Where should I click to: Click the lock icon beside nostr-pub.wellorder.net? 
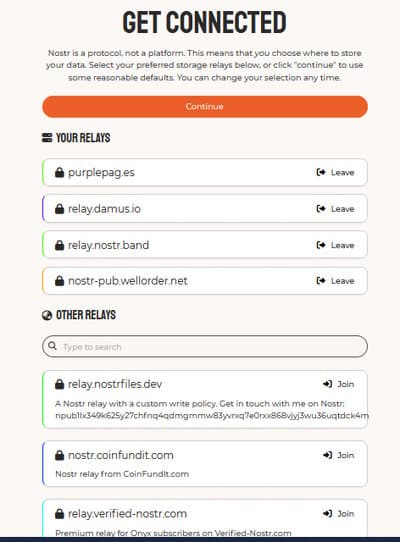[x=59, y=281]
